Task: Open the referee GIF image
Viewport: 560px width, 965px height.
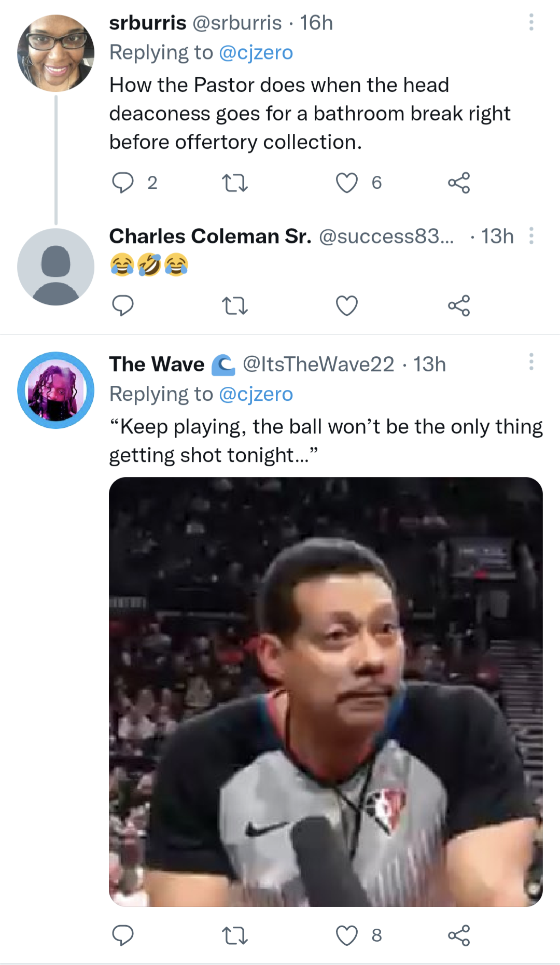Action: (x=326, y=692)
